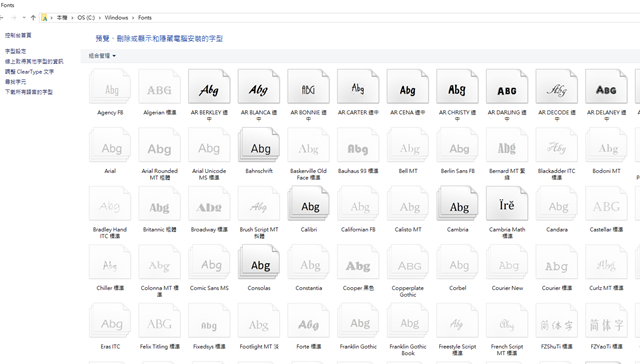The width and height of the screenshot is (640, 364).
Task: Expand the recent locations dropdown arrow
Action: click(x=24, y=18)
